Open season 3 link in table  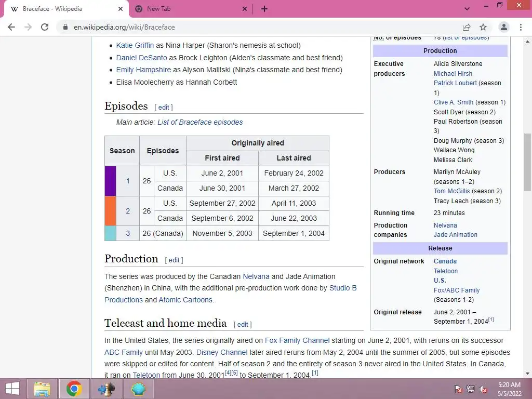click(128, 233)
